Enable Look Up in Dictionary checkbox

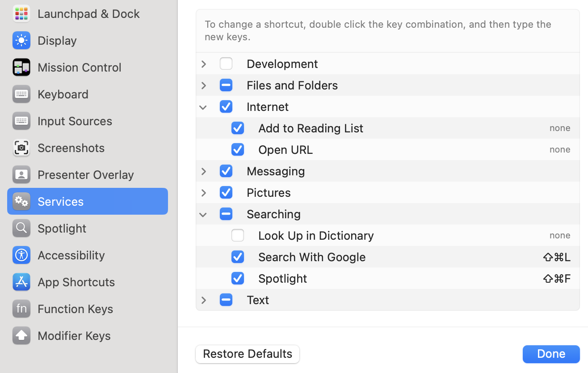click(238, 235)
